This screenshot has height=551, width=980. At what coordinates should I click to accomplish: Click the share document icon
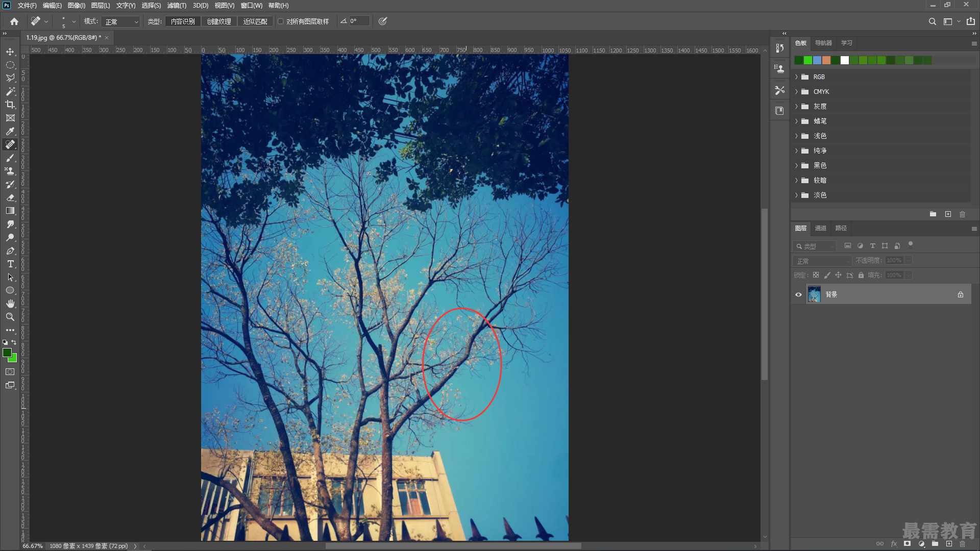(x=970, y=21)
